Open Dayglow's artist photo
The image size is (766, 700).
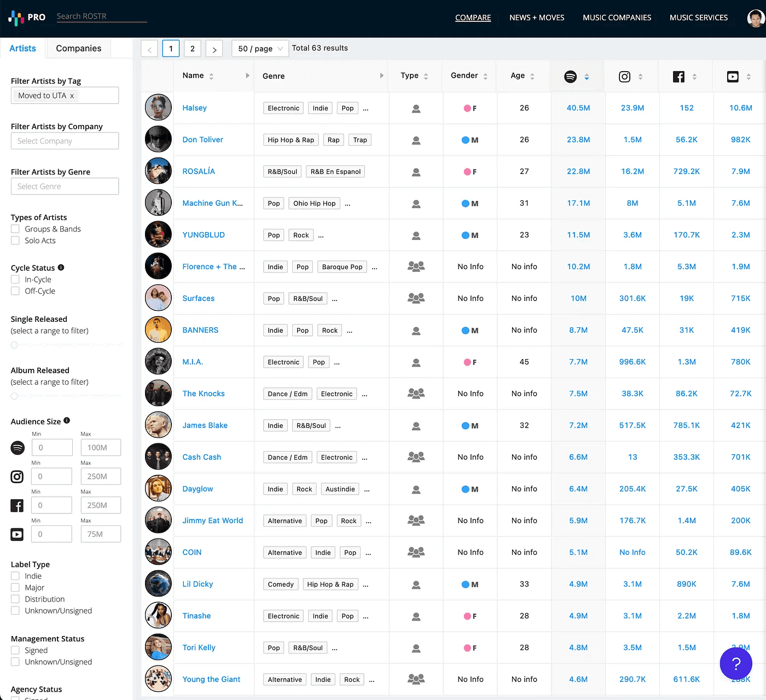pos(158,488)
